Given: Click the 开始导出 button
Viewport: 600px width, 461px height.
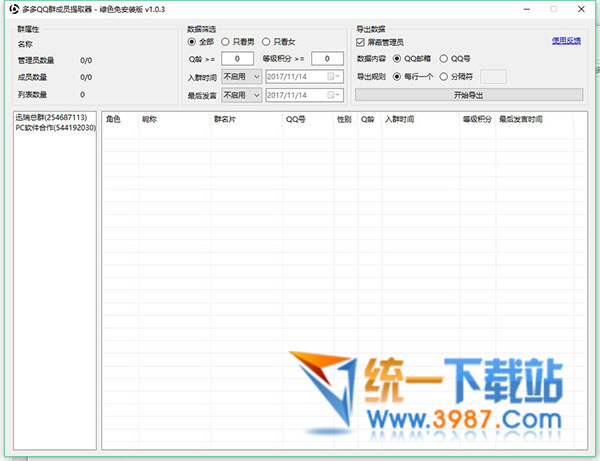Looking at the screenshot, I should 469,95.
